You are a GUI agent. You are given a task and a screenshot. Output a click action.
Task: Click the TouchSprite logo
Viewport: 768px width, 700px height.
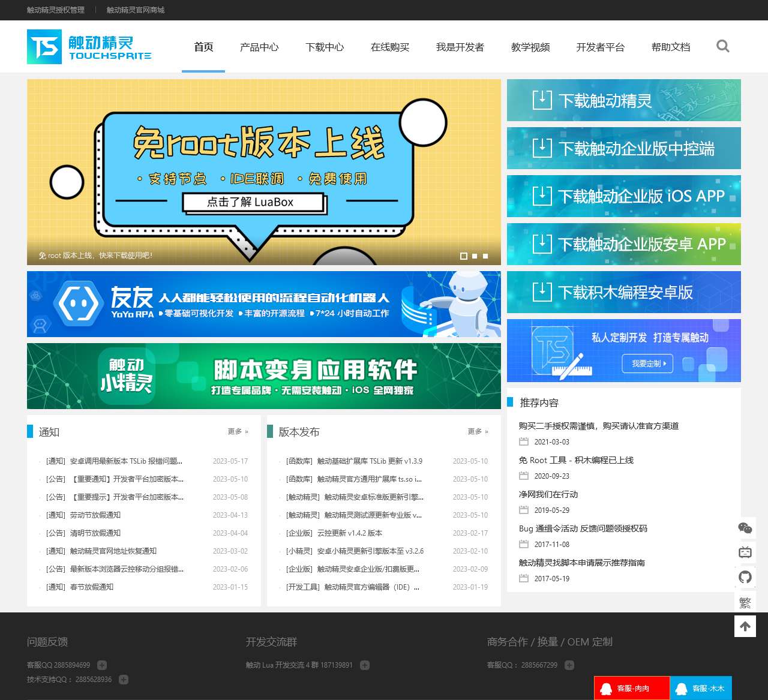pos(89,47)
